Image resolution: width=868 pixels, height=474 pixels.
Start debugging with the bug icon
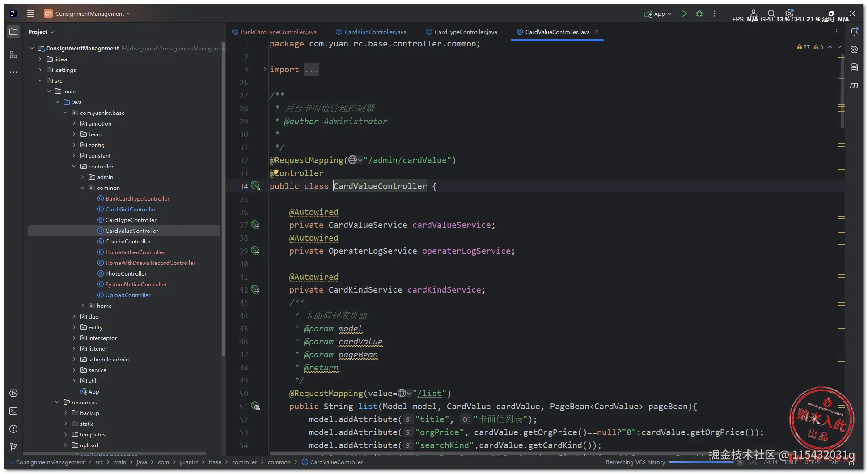(x=699, y=14)
